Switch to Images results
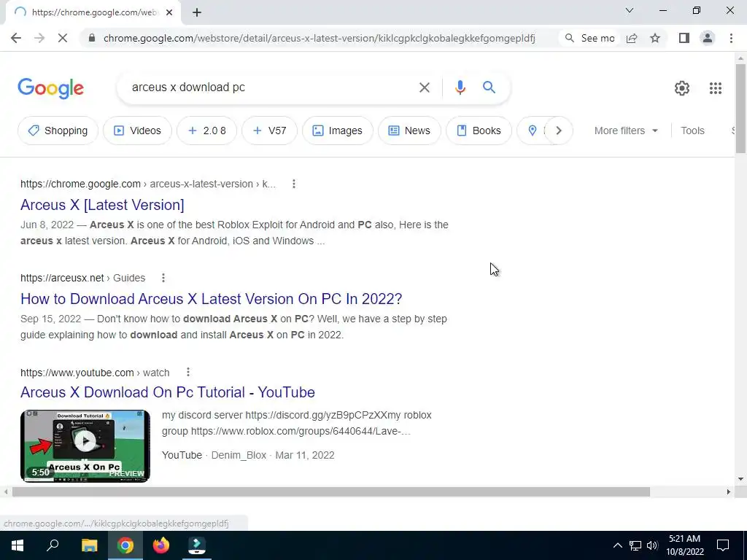This screenshot has width=747, height=560. click(x=338, y=131)
